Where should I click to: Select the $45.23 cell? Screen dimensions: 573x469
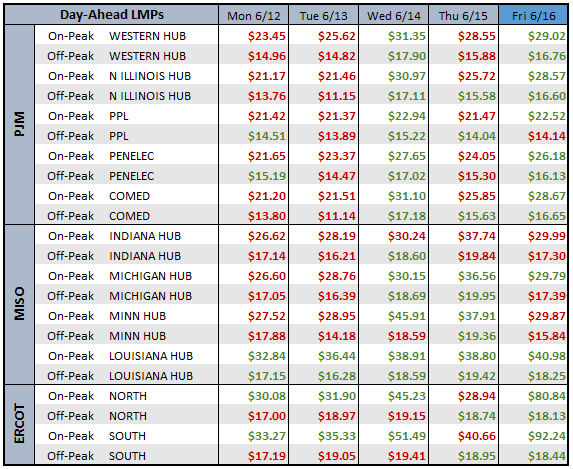click(x=406, y=396)
